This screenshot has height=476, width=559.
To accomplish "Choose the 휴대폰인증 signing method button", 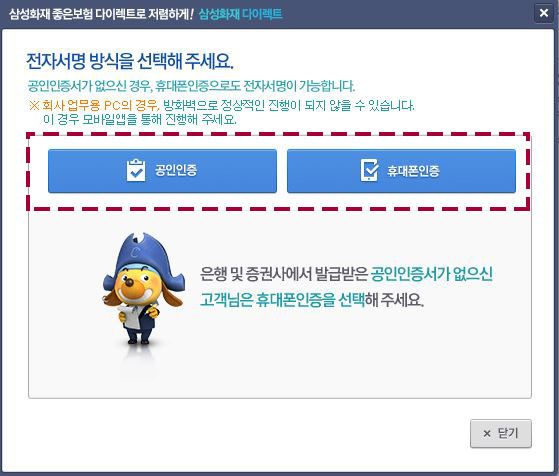I will coord(401,171).
